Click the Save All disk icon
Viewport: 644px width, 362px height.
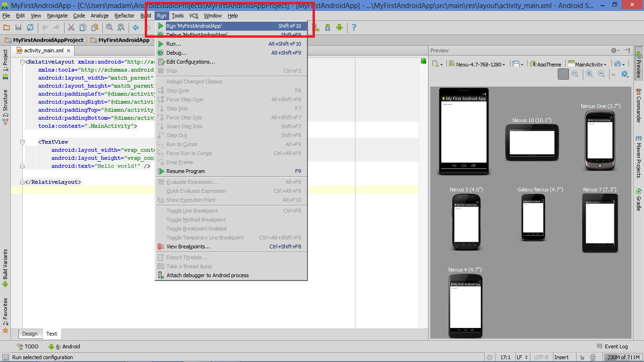18,27
